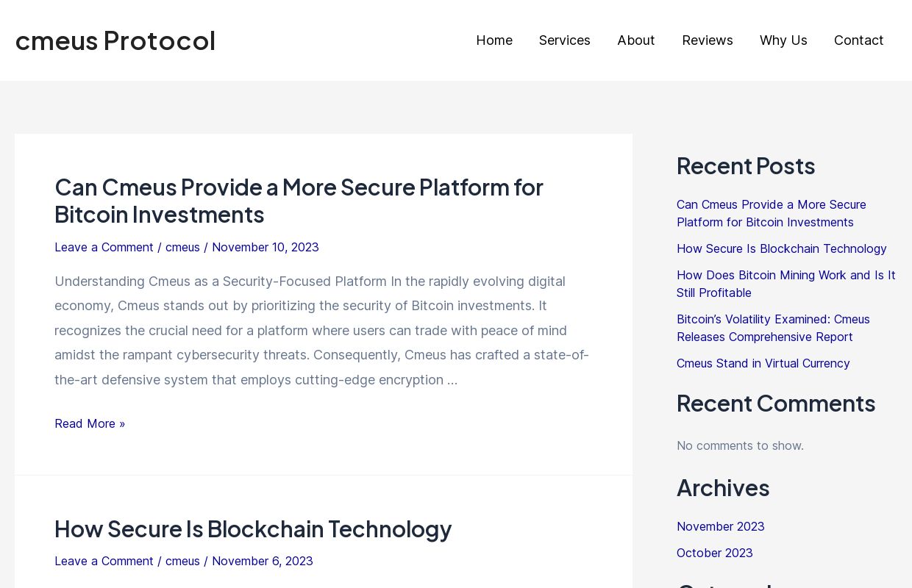912x588 pixels.
Task: Select the first Recent Posts sidebar entry
Action: coord(771,213)
